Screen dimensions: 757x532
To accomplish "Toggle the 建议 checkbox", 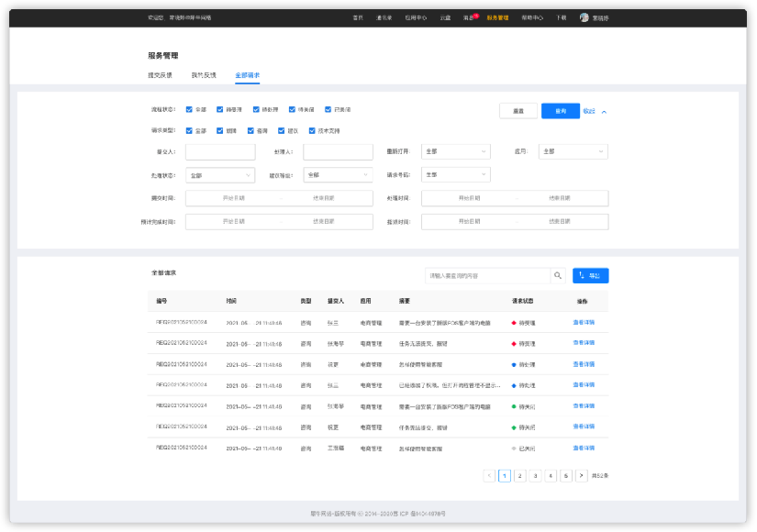I will coord(281,131).
